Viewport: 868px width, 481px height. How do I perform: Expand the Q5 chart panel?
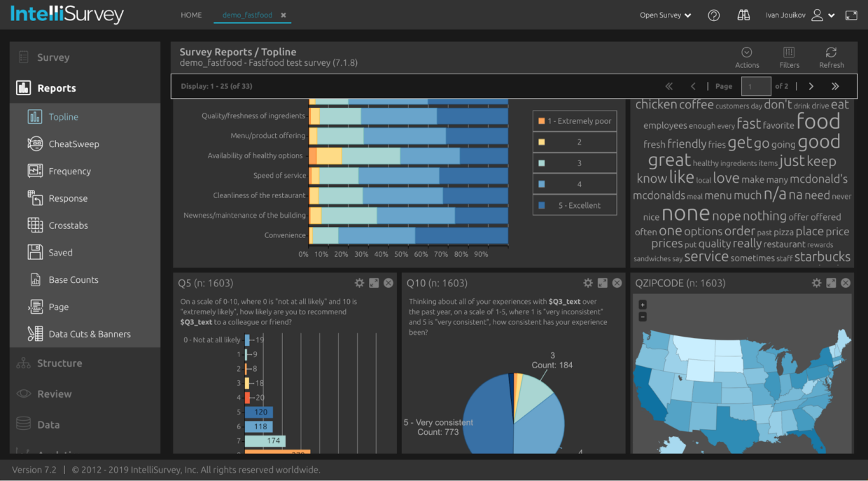(x=374, y=283)
